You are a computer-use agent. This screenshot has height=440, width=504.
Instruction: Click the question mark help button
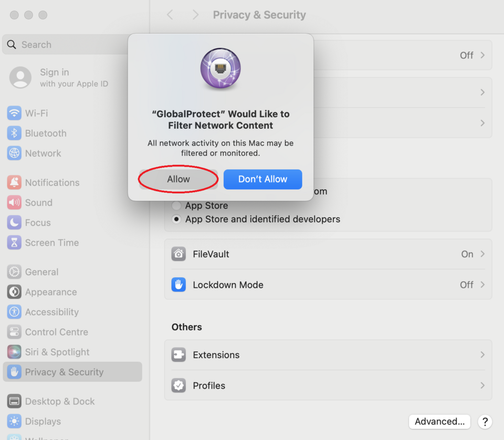click(x=485, y=421)
